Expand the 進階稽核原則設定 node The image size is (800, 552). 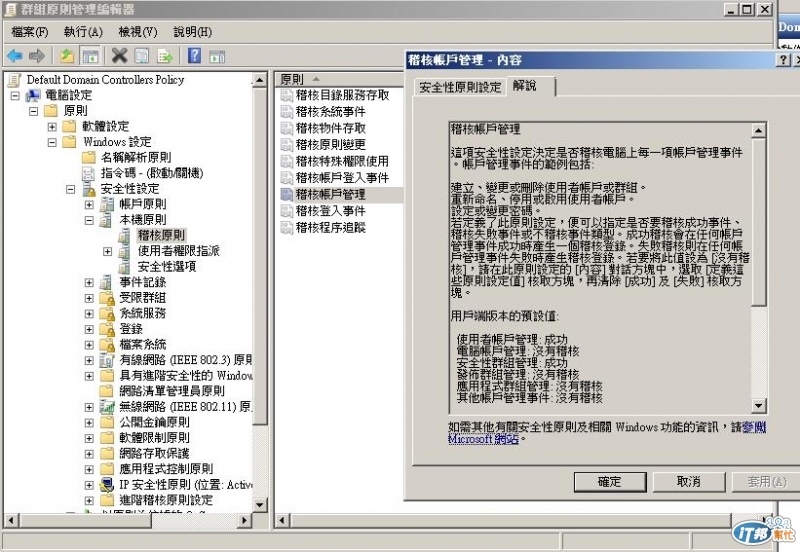tap(89, 500)
